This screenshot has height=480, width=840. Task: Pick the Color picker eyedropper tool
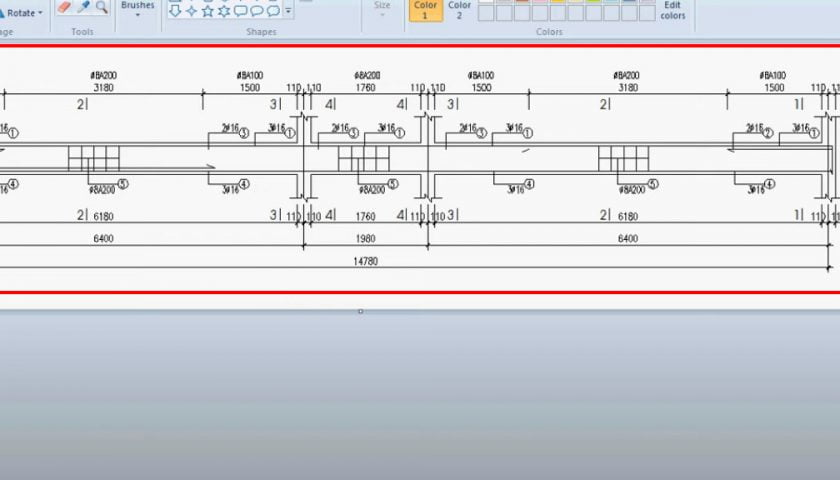point(84,8)
